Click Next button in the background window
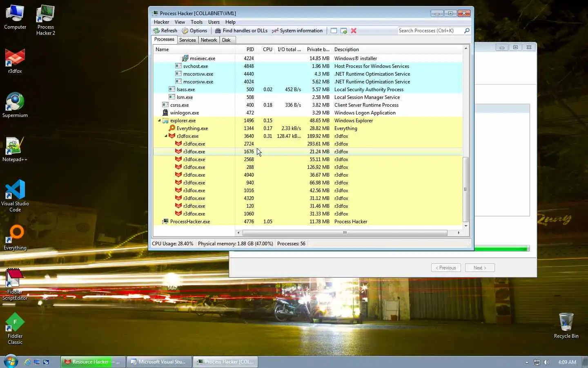Screen dimensions: 588x368 click(x=480, y=268)
